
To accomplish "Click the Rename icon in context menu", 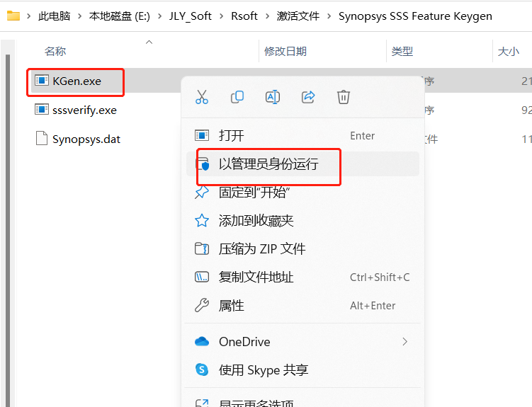I will (273, 97).
